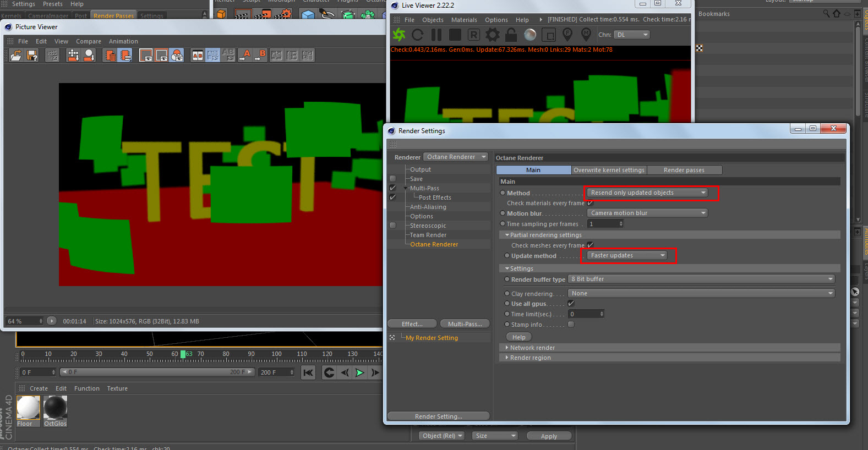This screenshot has height=450, width=868.
Task: Open Method dropdown Resend only updated objects
Action: [x=647, y=193]
